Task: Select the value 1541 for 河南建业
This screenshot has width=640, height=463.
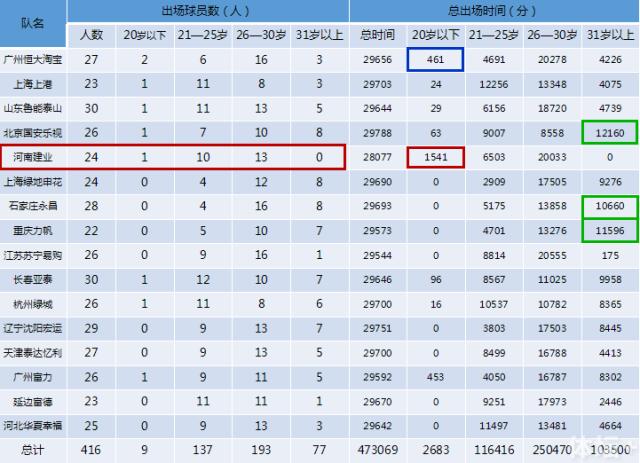Action: pyautogui.click(x=436, y=157)
